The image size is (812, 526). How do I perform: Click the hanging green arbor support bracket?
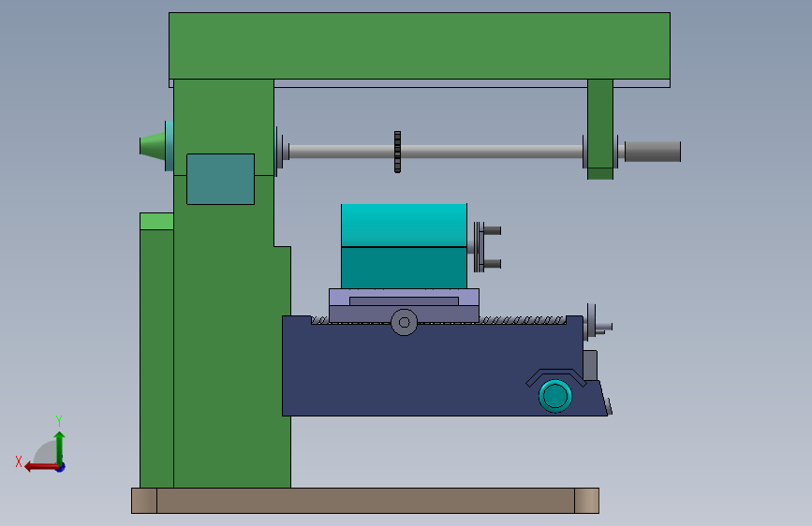600,129
